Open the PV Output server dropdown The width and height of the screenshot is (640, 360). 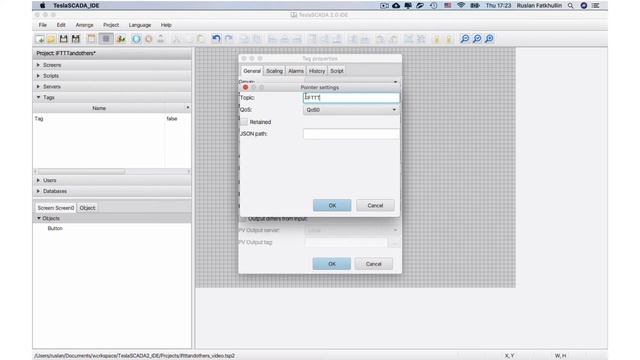(351, 230)
